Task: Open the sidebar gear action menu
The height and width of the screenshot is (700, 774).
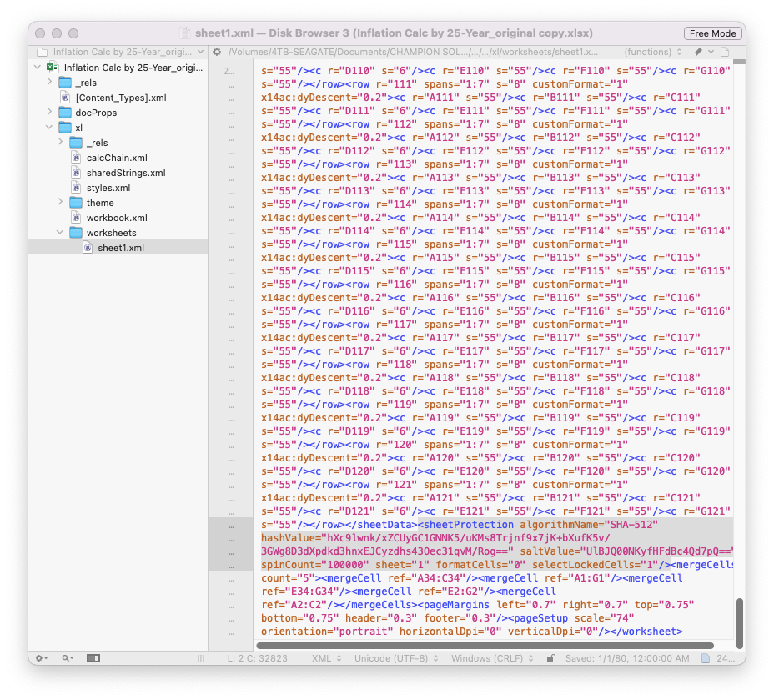Action: (x=42, y=658)
